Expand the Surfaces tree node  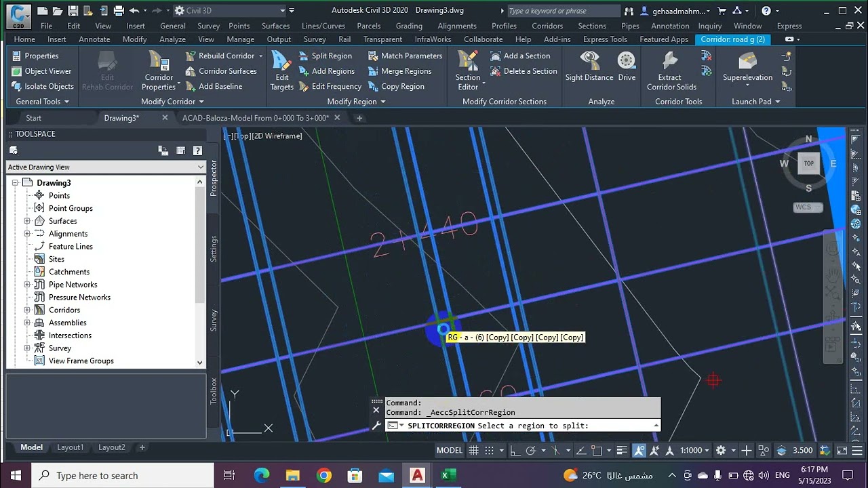pos(27,221)
